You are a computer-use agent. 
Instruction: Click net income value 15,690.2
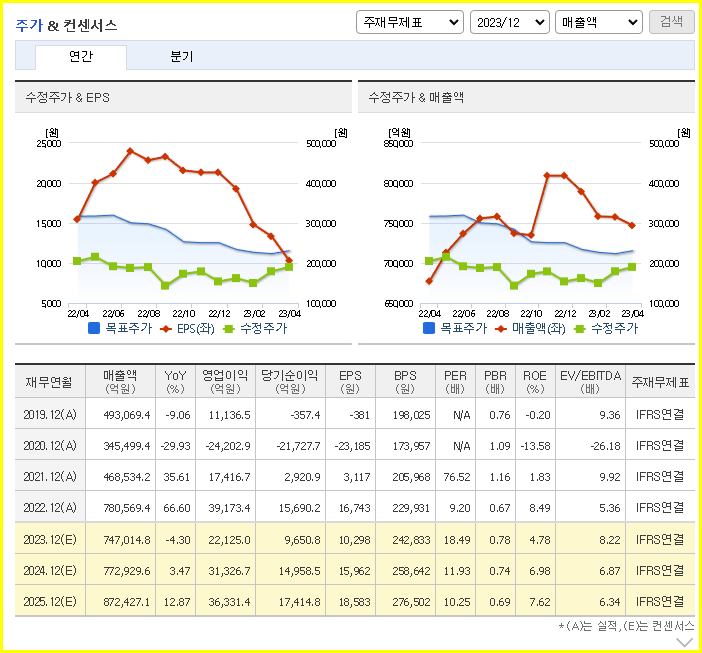coord(300,508)
